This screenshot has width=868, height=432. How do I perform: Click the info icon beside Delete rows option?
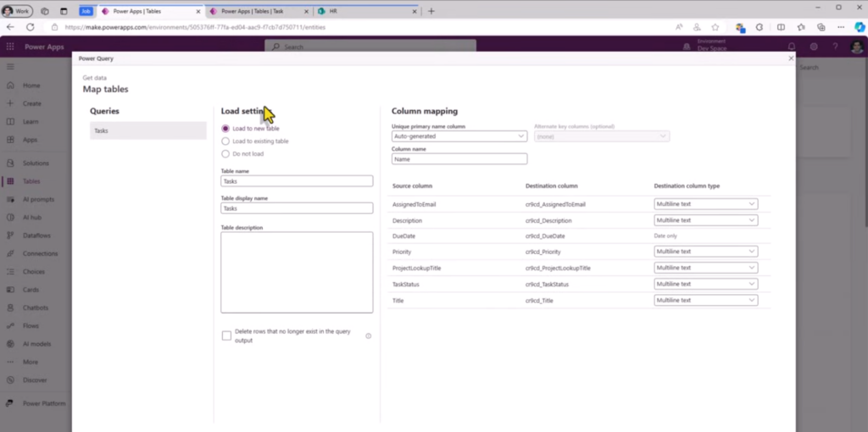(x=368, y=335)
